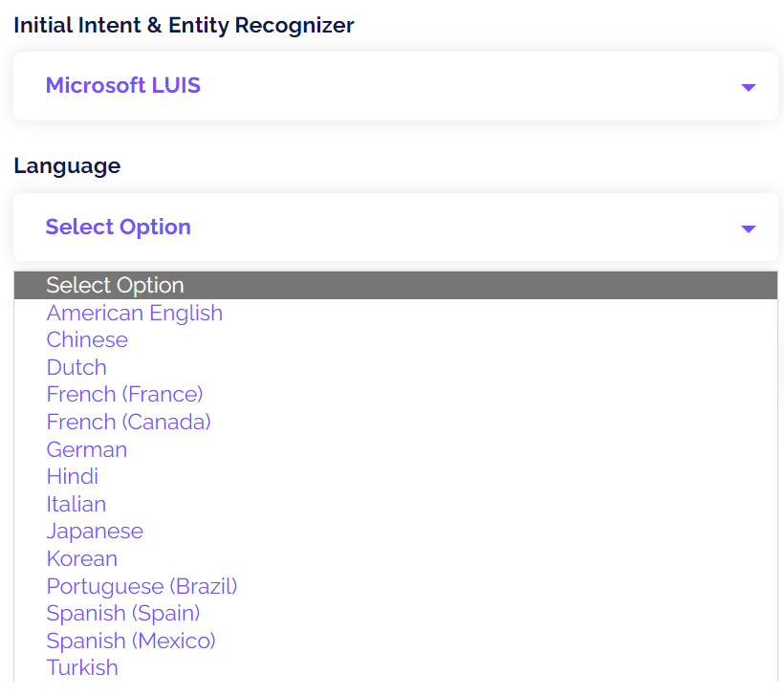Pick Hindi from the dropdown list
The height and width of the screenshot is (696, 784).
(72, 476)
